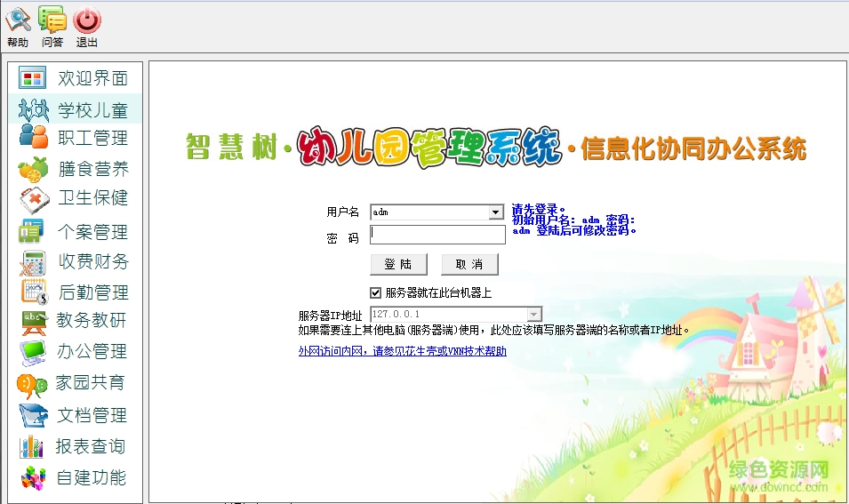Click into the 密码 password field
Screen dimensions: 849x504
pyautogui.click(x=437, y=235)
